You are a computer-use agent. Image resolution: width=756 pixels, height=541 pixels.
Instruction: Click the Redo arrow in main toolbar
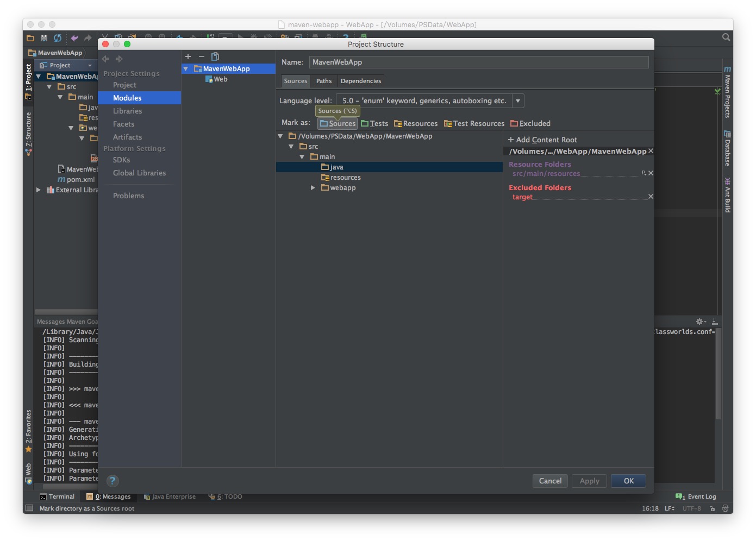click(88, 37)
